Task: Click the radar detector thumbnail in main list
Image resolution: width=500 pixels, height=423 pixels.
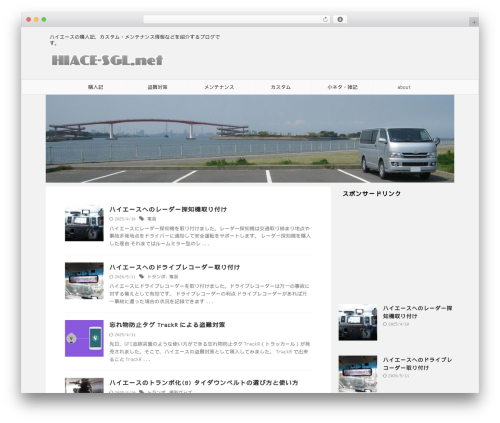Action: tap(84, 223)
